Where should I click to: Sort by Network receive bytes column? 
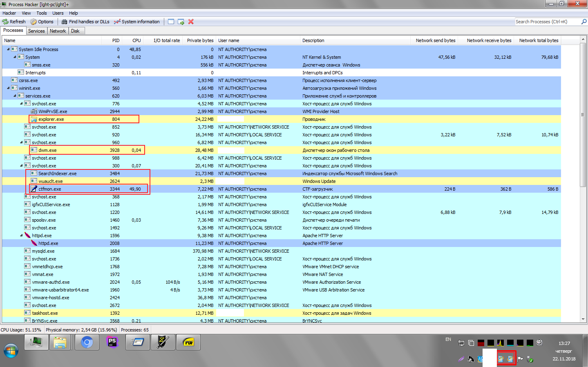click(x=486, y=40)
